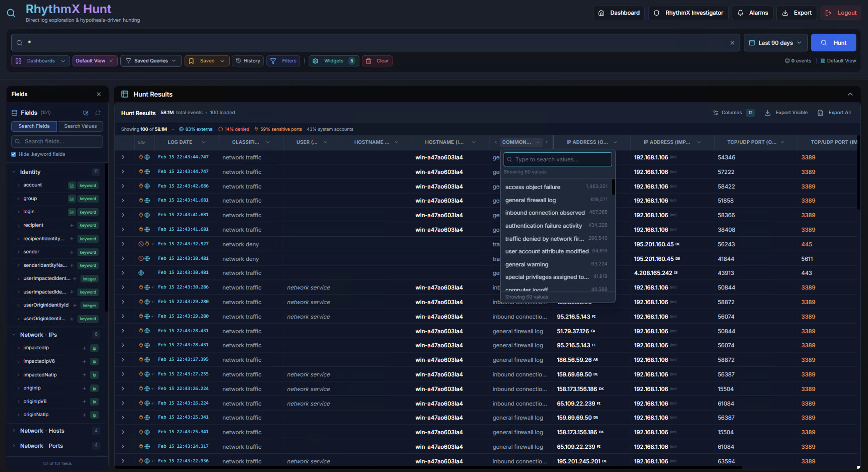Click the refresh fields icon
The image size is (868, 472).
pos(98,113)
